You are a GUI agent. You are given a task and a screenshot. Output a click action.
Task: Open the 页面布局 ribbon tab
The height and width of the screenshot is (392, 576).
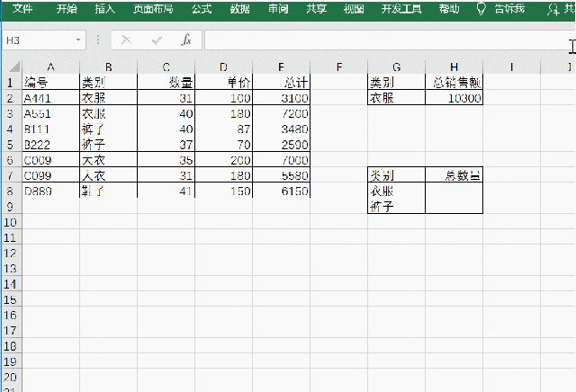(153, 9)
